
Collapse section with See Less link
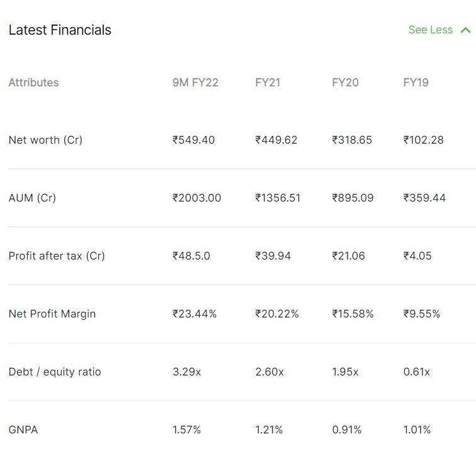pos(430,30)
